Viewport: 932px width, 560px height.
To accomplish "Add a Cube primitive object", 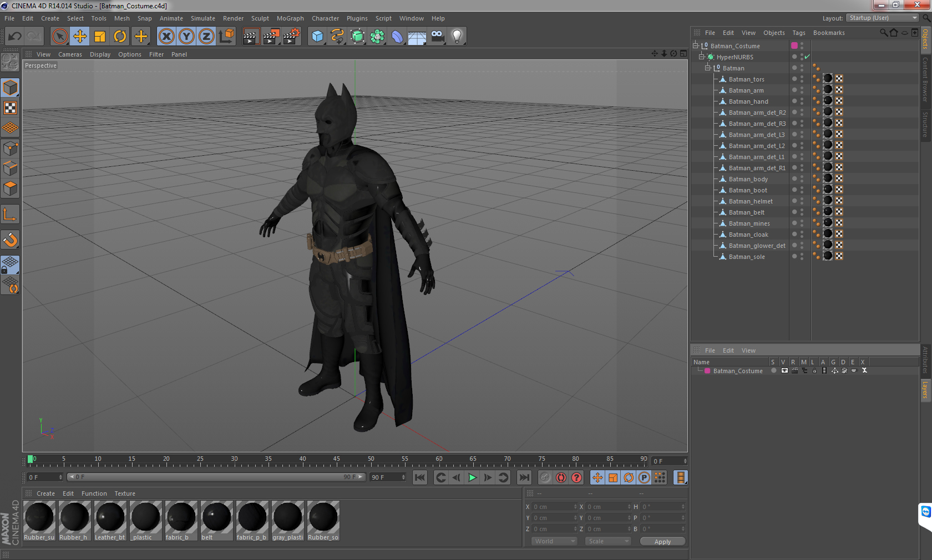I will pyautogui.click(x=317, y=37).
